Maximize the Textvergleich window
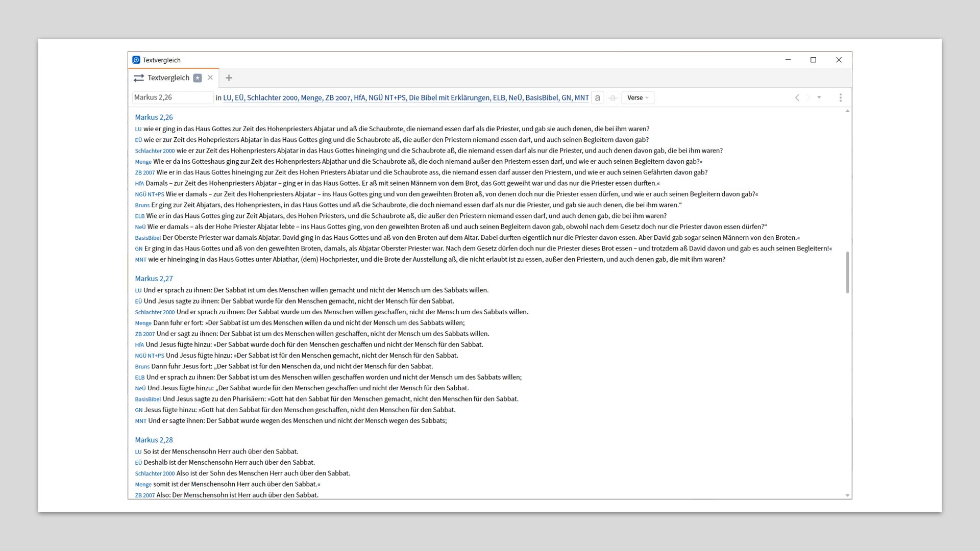 (x=814, y=60)
